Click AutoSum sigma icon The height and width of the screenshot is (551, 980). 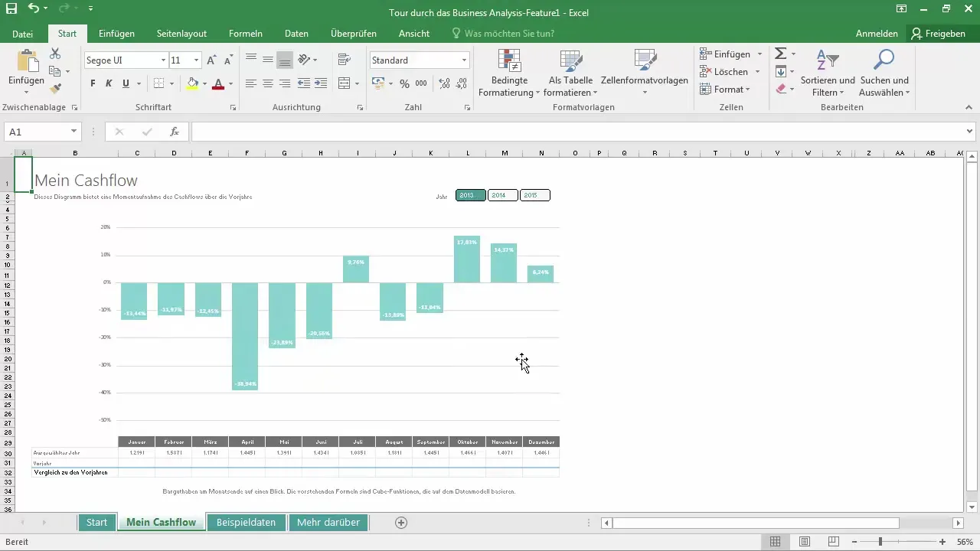(x=780, y=54)
